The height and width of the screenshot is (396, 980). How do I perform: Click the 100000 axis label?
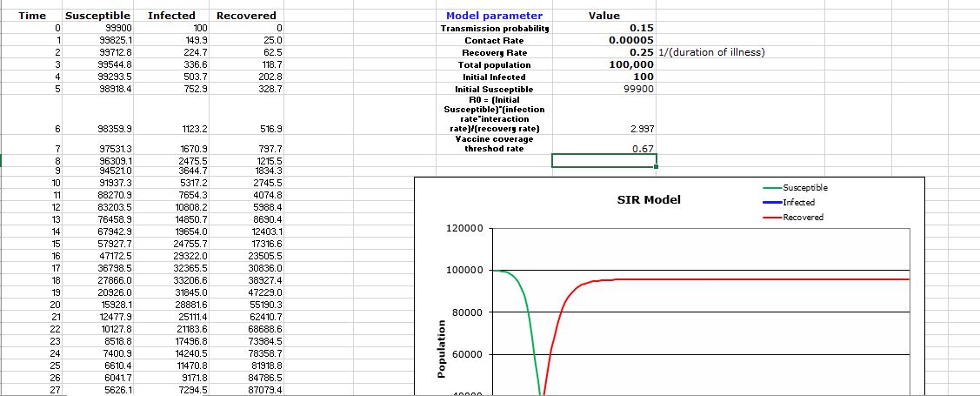pyautogui.click(x=463, y=271)
